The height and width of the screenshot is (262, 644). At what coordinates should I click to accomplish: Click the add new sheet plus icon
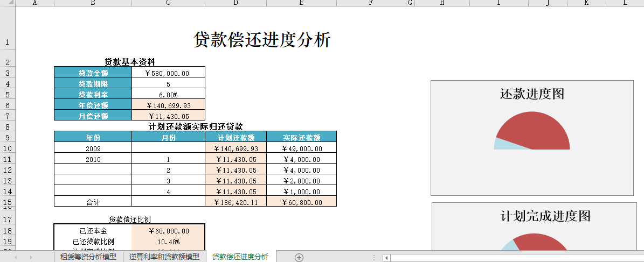point(299,257)
